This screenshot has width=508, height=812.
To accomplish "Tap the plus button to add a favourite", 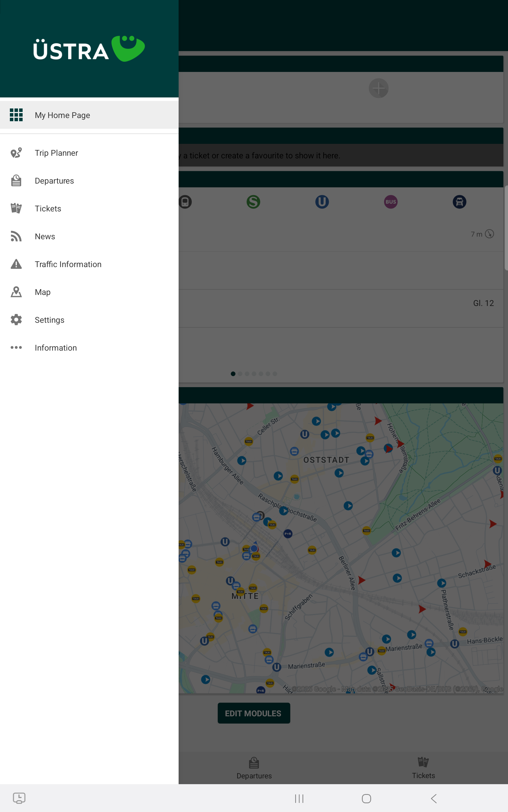I will pos(379,88).
